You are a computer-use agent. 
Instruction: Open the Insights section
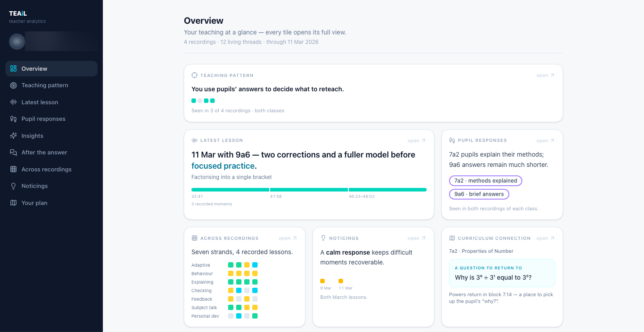pos(51,136)
